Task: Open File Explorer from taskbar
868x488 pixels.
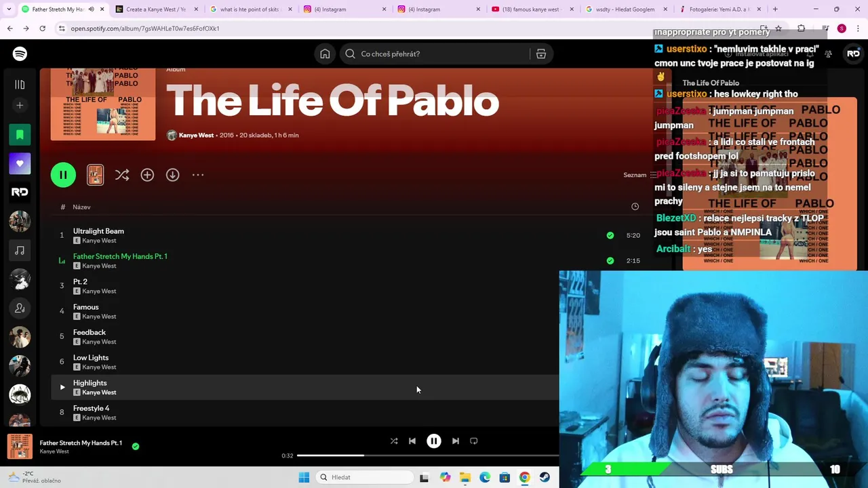Action: click(x=465, y=477)
